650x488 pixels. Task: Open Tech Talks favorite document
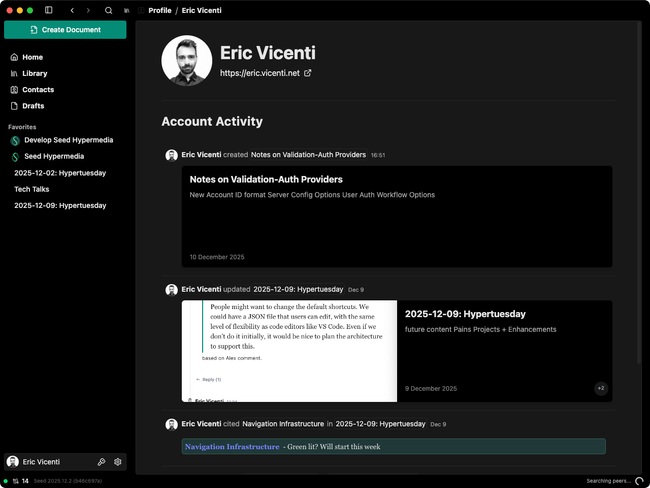[x=32, y=189]
